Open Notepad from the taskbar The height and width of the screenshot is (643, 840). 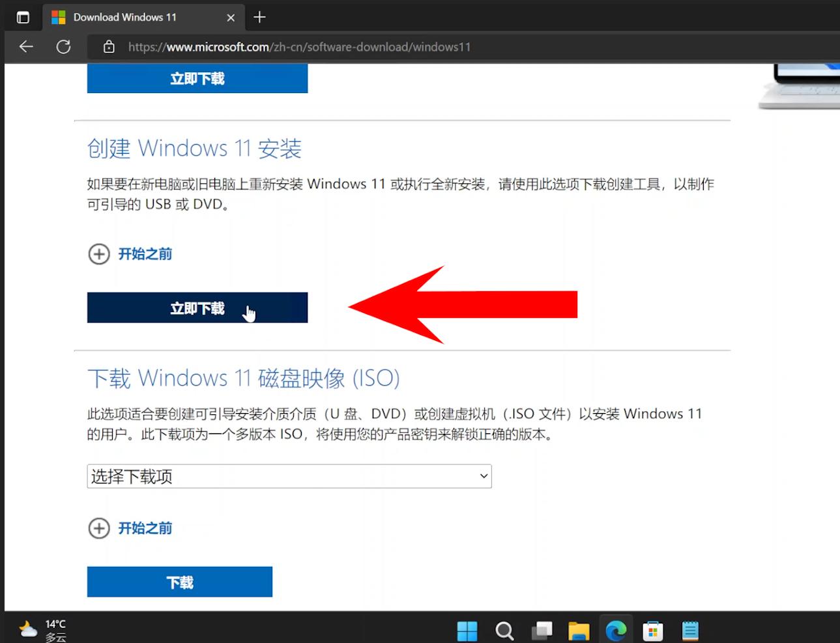point(689,630)
